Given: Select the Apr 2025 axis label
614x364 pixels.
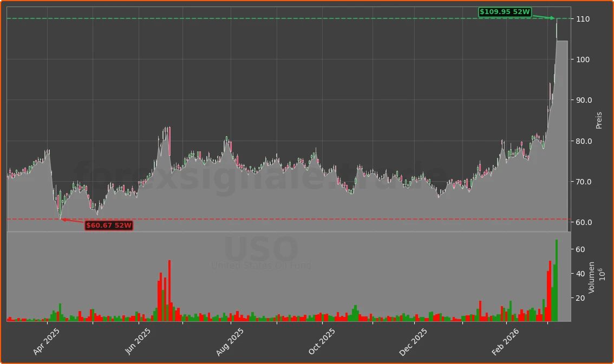Looking at the screenshot, I should tap(47, 338).
